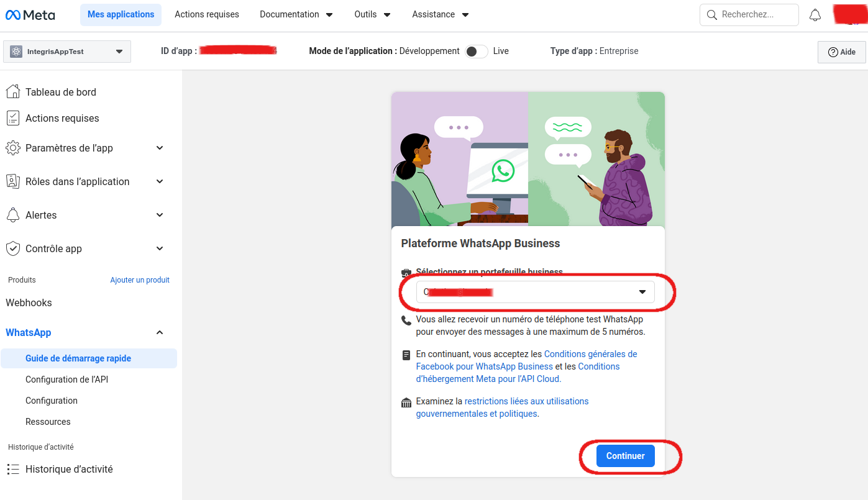
Task: Toggle the app mode to Live
Action: coord(477,52)
